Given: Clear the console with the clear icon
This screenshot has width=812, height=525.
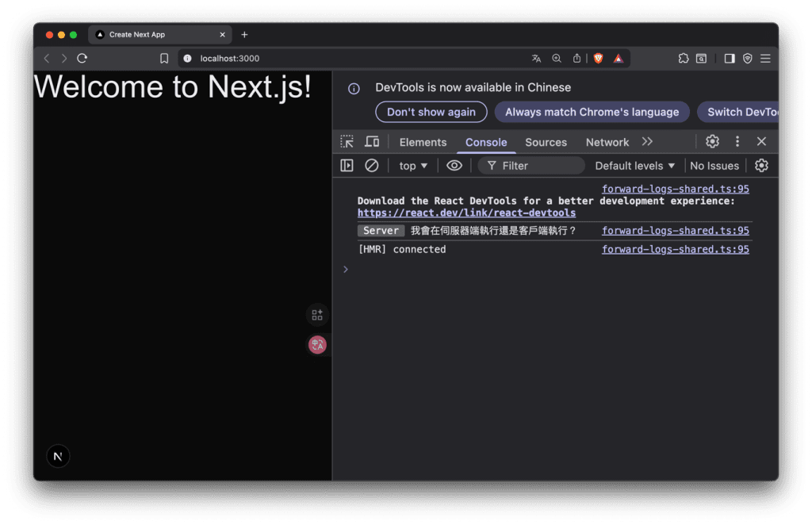Looking at the screenshot, I should 371,166.
